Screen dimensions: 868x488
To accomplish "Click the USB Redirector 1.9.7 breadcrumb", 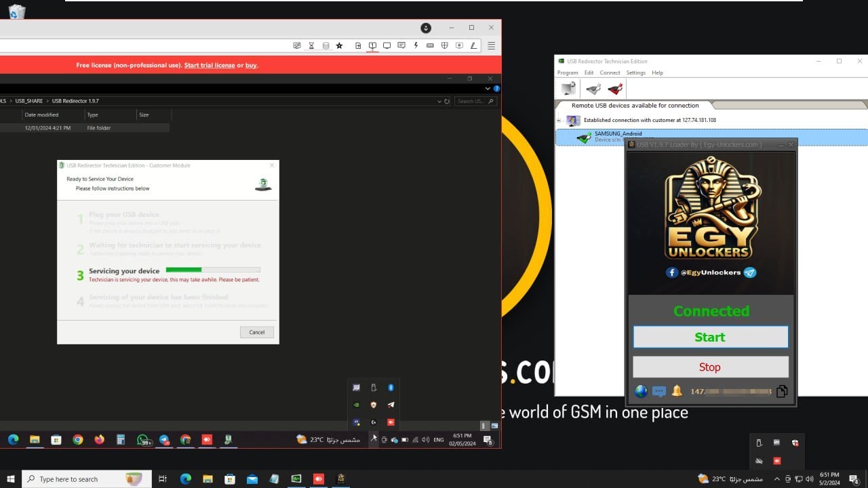I will tap(75, 101).
